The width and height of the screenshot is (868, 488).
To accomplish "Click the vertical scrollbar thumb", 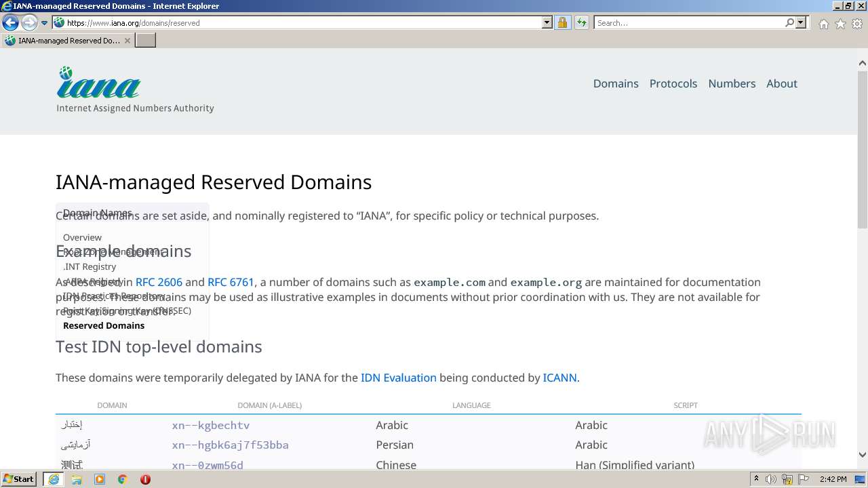I will 862,149.
